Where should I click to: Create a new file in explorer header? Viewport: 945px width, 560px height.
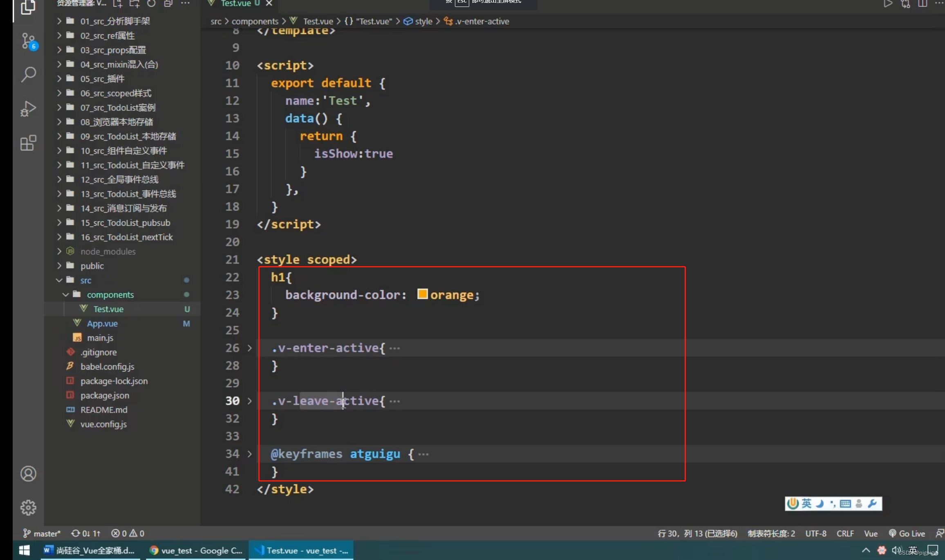tap(118, 4)
